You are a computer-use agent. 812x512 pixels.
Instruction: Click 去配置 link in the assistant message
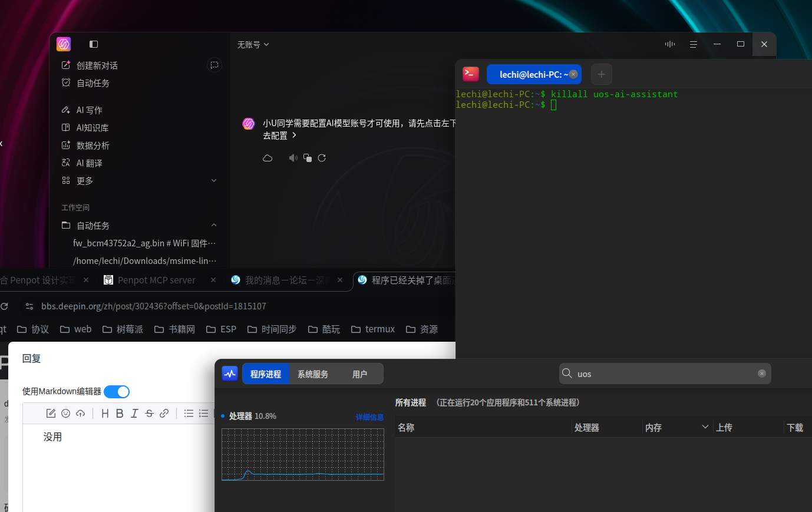pos(280,136)
